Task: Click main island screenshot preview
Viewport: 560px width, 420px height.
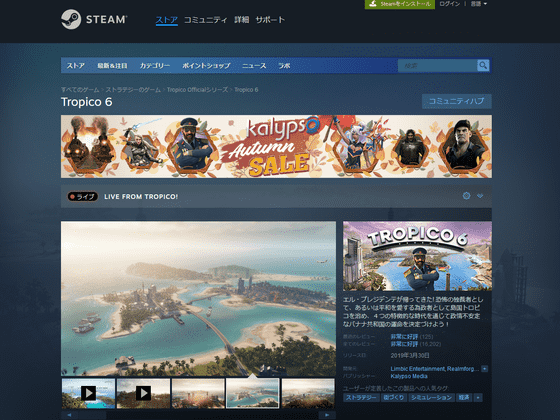Action: pyautogui.click(x=198, y=298)
